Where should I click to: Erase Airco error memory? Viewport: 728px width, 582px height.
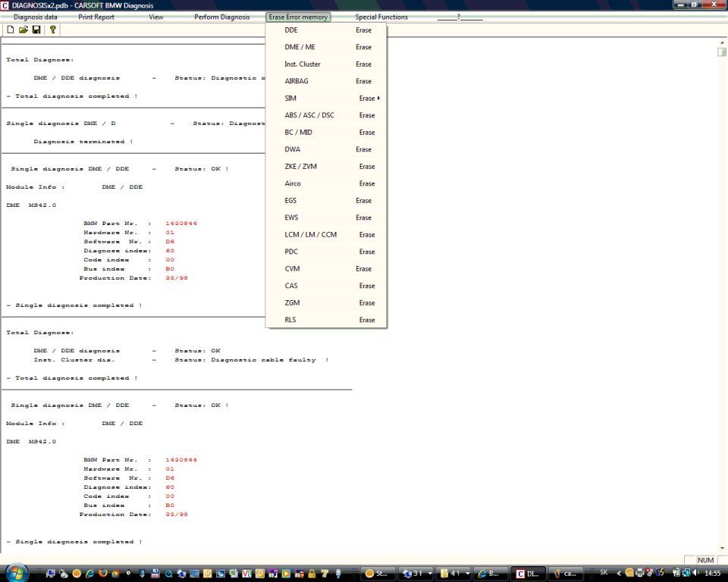tap(326, 183)
